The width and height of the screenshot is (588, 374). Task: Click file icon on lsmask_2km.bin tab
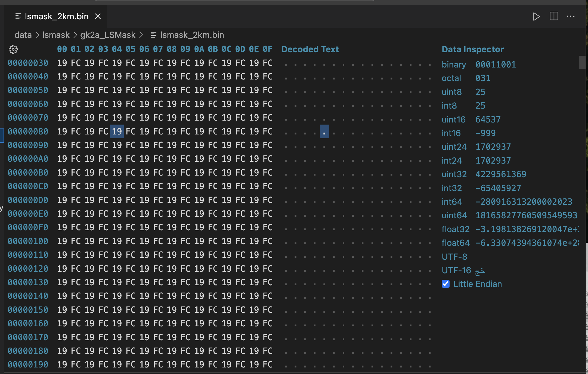[x=18, y=17]
